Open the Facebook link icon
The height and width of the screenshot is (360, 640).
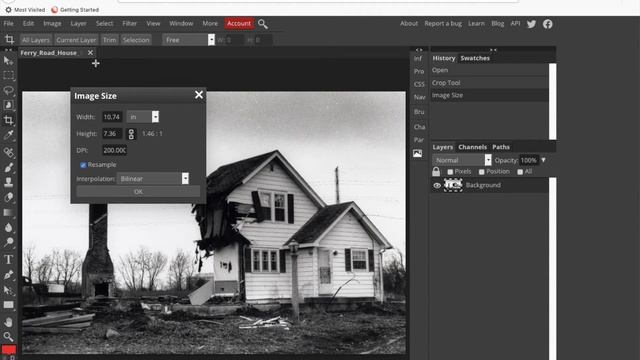point(548,24)
